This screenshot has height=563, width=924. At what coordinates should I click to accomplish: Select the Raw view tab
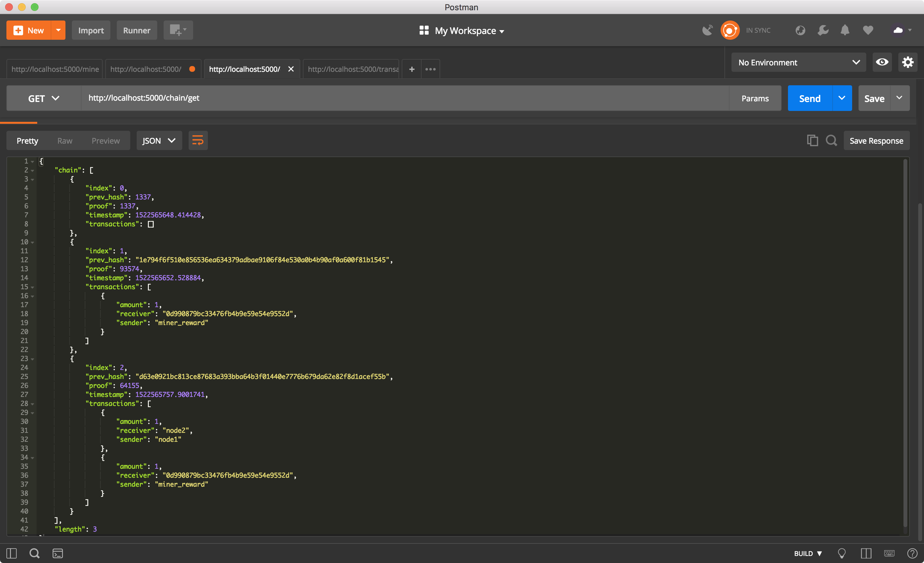[x=64, y=140]
